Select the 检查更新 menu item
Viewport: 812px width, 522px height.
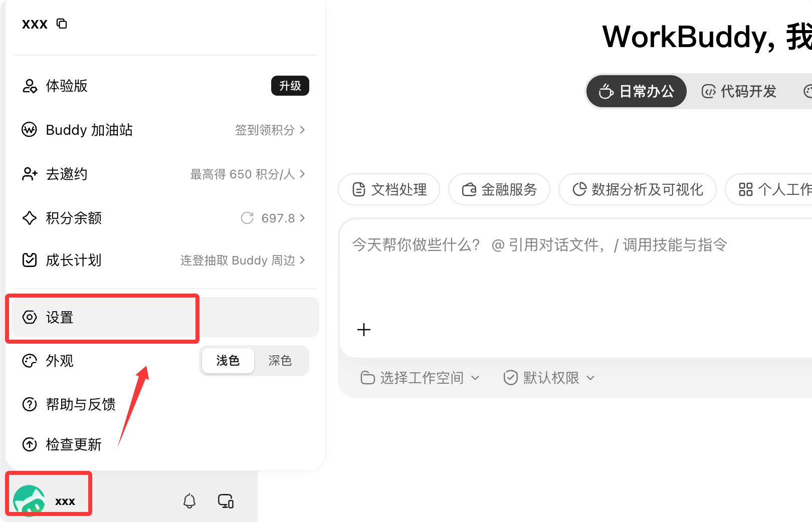(165, 444)
